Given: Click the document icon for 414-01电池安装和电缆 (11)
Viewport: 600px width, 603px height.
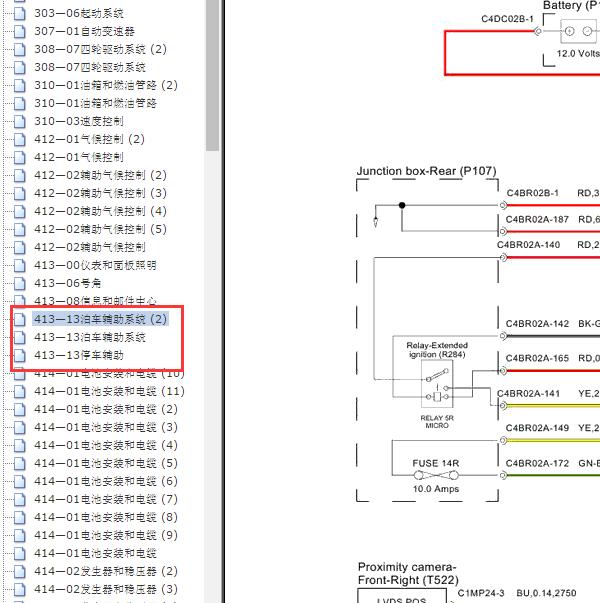Looking at the screenshot, I should tap(20, 391).
